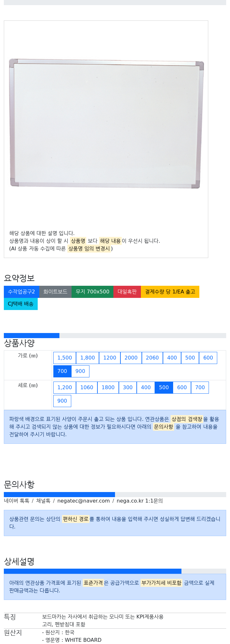Viewport: 230px width, 644px height.
Task: Select the 1,800 width option
Action: pos(88,358)
